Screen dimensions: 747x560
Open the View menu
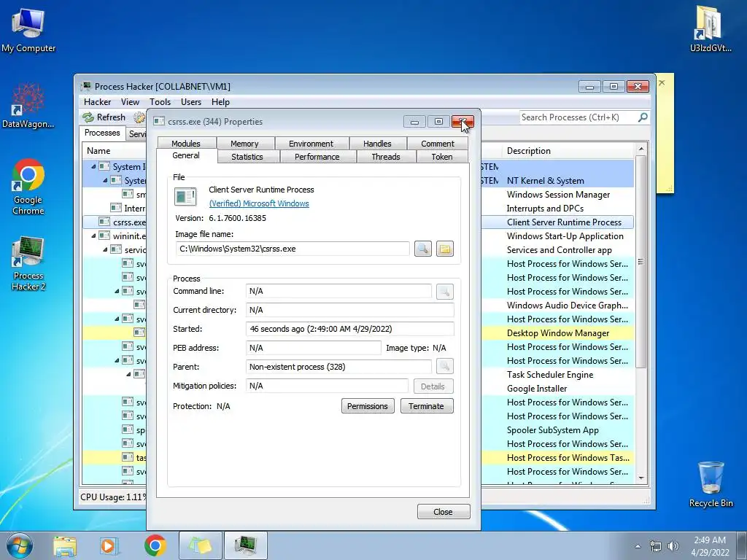(130, 102)
